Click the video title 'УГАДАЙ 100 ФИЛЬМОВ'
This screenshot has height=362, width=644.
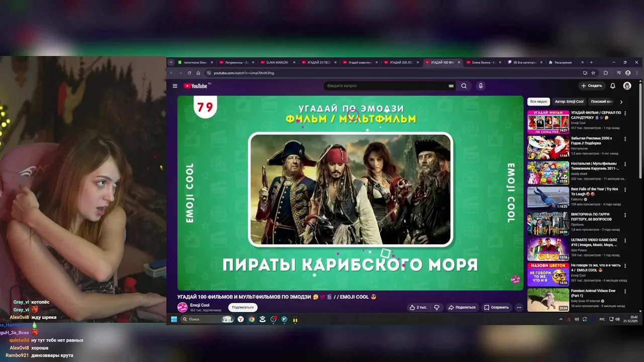tap(276, 297)
